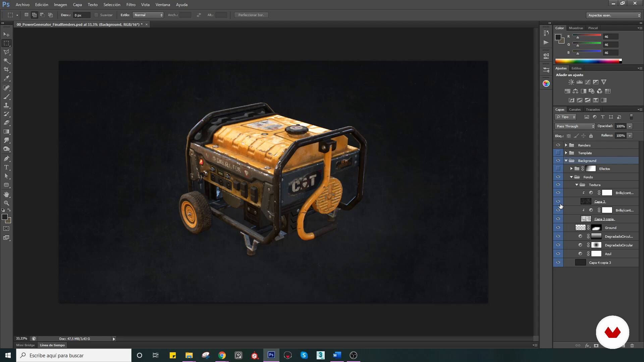Viewport: 644px width, 362px height.
Task: Select the Path Selection tool
Action: point(6,176)
